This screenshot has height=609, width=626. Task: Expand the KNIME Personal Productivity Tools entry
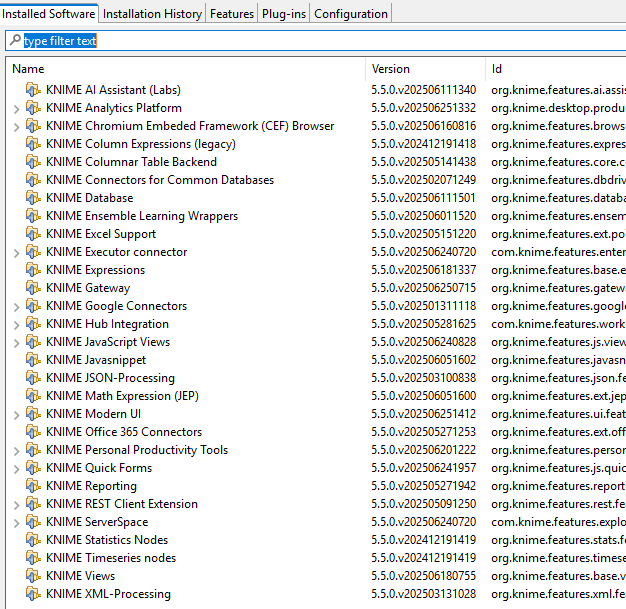pyautogui.click(x=16, y=451)
